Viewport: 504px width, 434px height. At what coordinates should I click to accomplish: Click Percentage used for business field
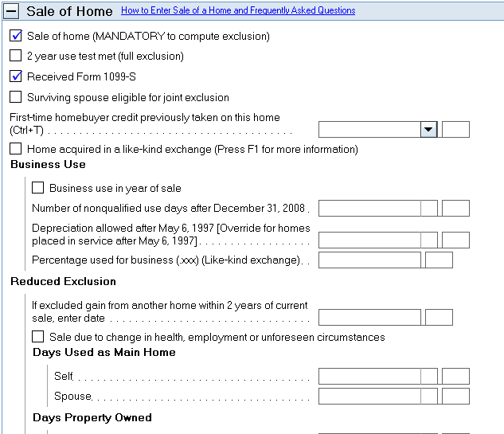(369, 260)
